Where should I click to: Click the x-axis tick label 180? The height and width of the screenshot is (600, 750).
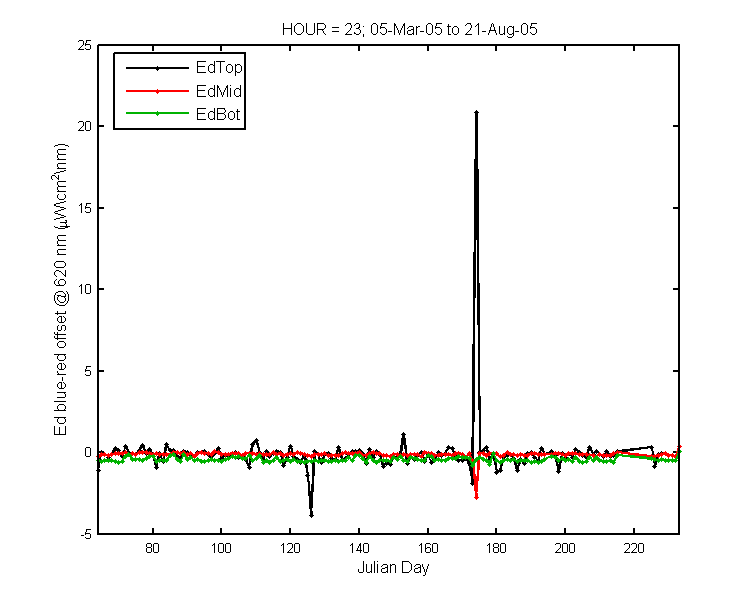(x=496, y=548)
